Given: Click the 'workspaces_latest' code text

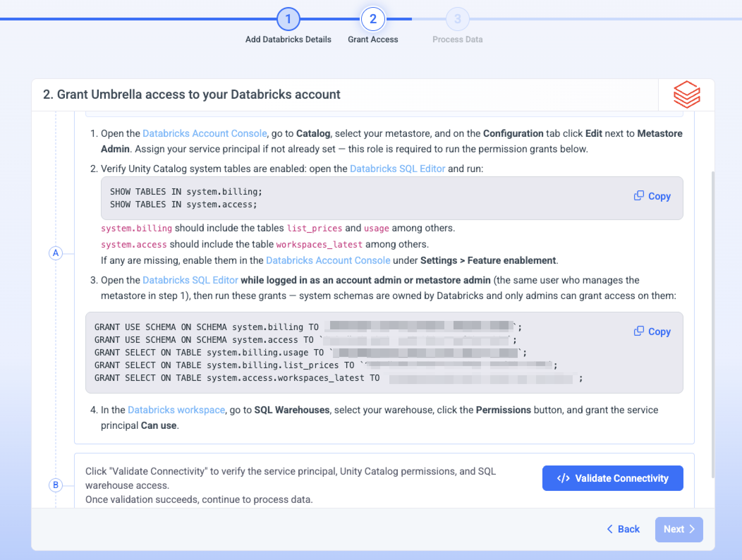Looking at the screenshot, I should click(x=319, y=244).
